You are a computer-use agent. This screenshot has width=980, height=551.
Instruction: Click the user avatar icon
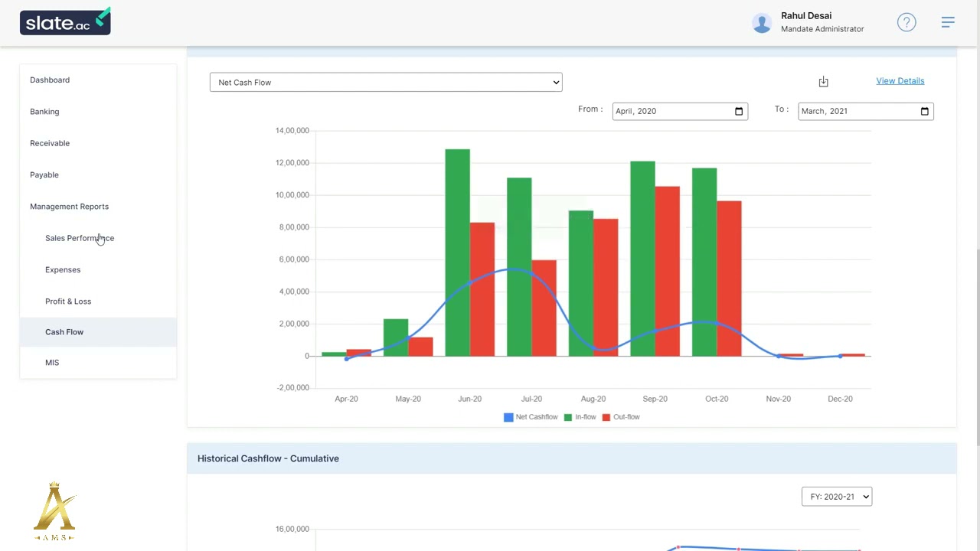762,22
